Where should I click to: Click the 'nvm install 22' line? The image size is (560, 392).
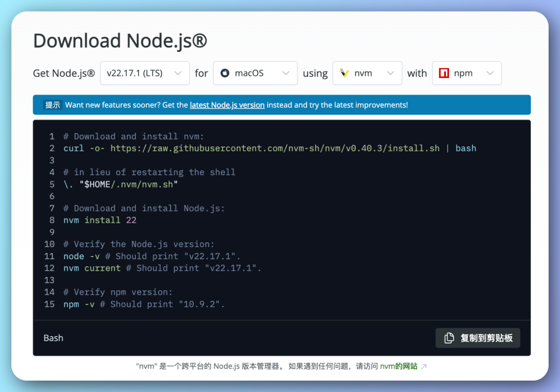pyautogui.click(x=100, y=220)
